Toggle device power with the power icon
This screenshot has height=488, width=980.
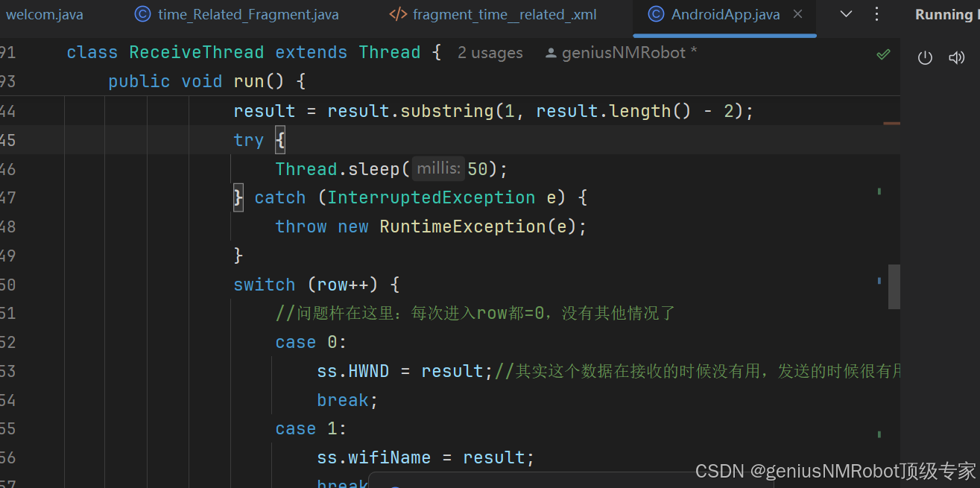pos(925,57)
